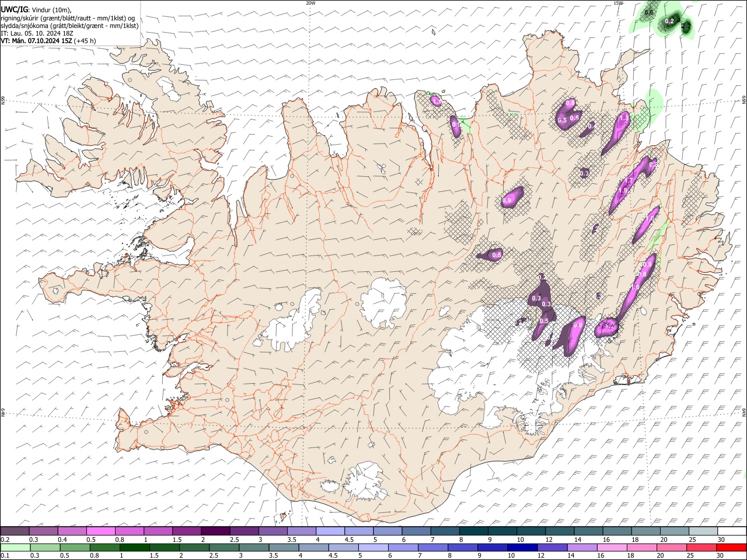This screenshot has width=747, height=560.
Task: Click the light purple rain swatch between 14 and 16
Action: 582,547
